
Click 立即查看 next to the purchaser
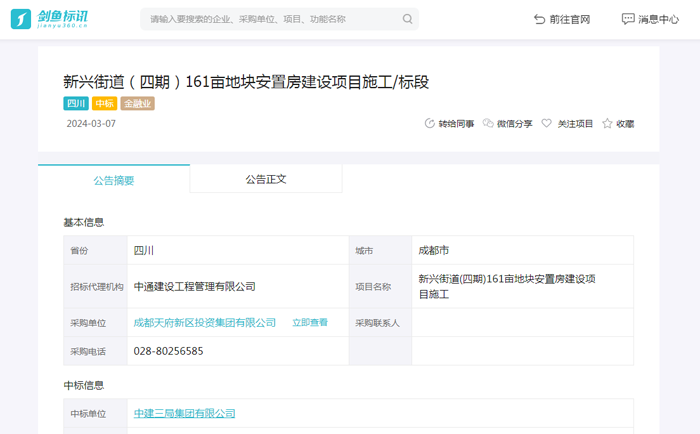pos(310,323)
